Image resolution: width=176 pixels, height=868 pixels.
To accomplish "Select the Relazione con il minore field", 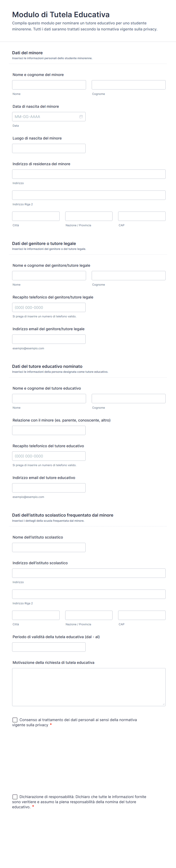I will coord(49,430).
